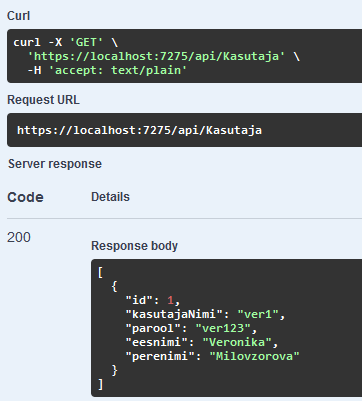
Task: Click the closing square bracket of the JSON
Action: click(x=100, y=384)
